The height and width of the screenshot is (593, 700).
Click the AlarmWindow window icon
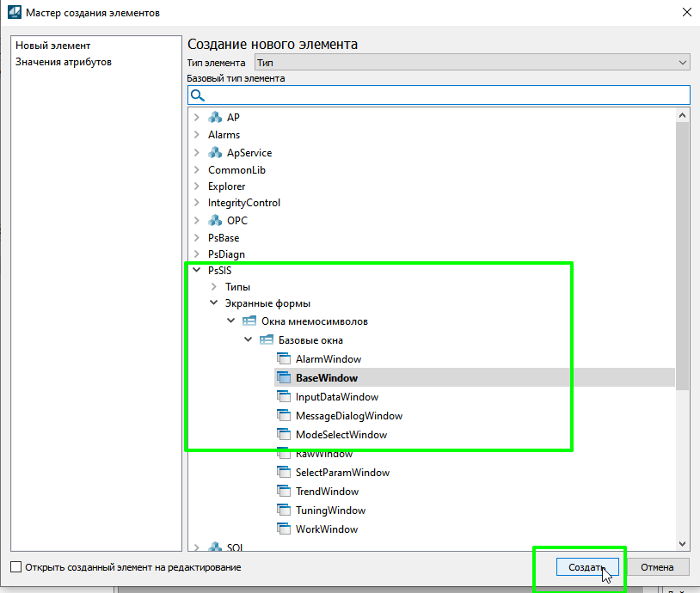284,359
